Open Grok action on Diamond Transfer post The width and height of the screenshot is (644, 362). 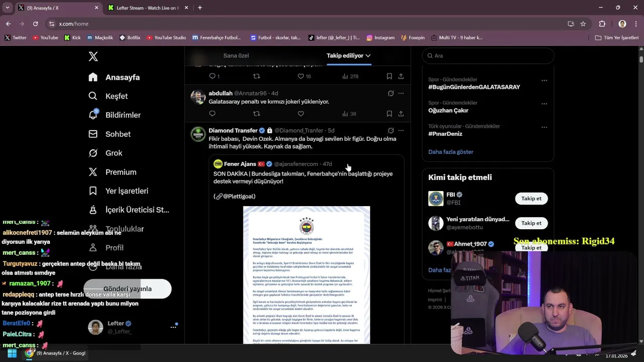390,130
